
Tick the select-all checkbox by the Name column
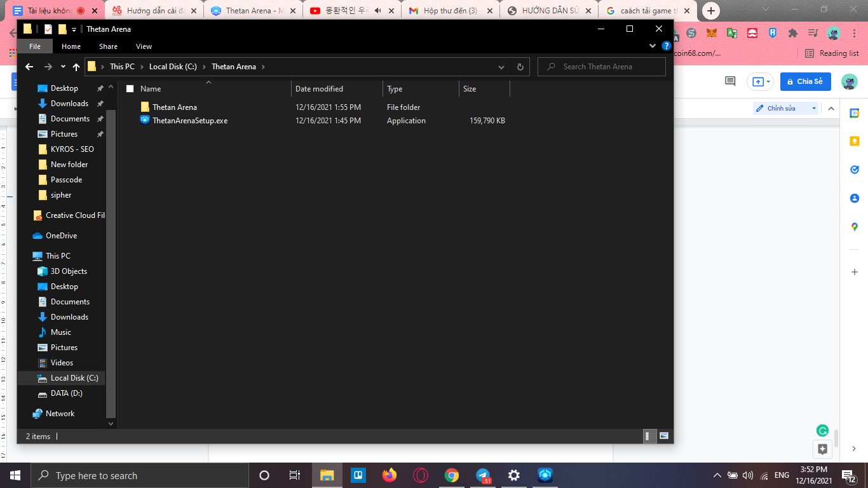point(130,89)
